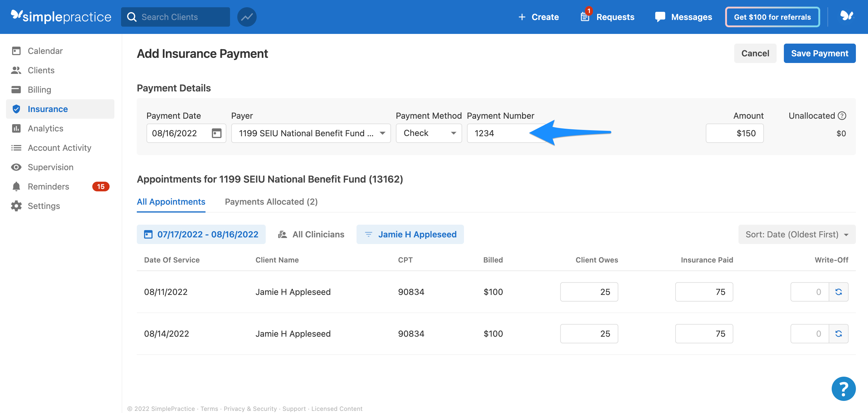This screenshot has height=413, width=868.
Task: Open Analytics via the bar chart icon
Action: (x=17, y=128)
